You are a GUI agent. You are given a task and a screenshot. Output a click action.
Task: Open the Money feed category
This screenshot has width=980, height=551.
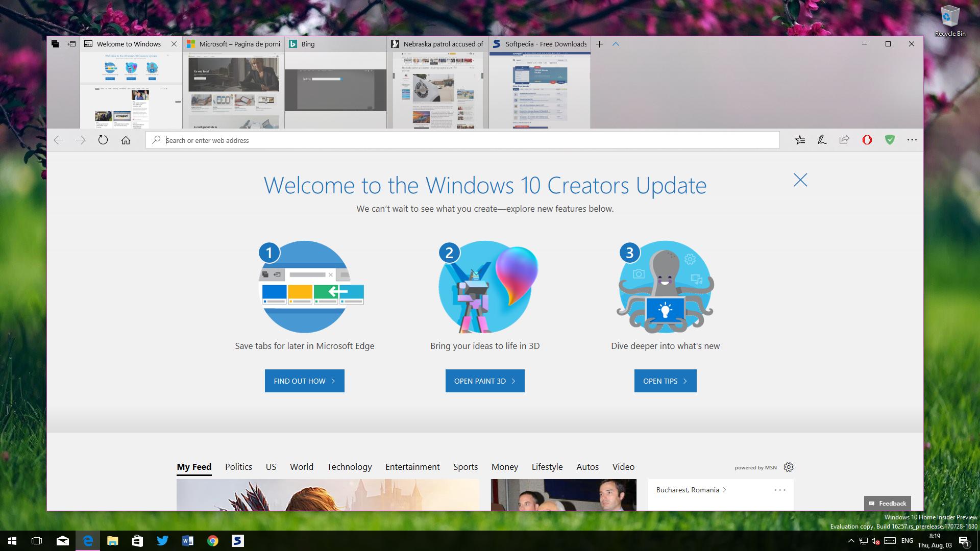coord(505,467)
